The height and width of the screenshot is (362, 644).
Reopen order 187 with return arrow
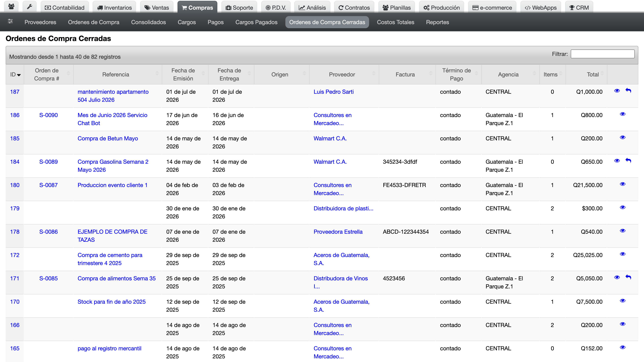pos(628,90)
